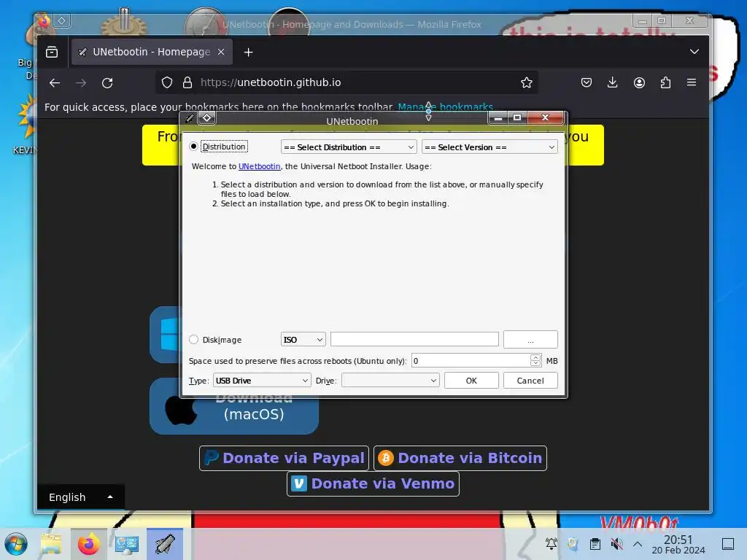Viewport: 747px width, 560px height.
Task: Click the list all tabs chevron
Action: (x=694, y=52)
